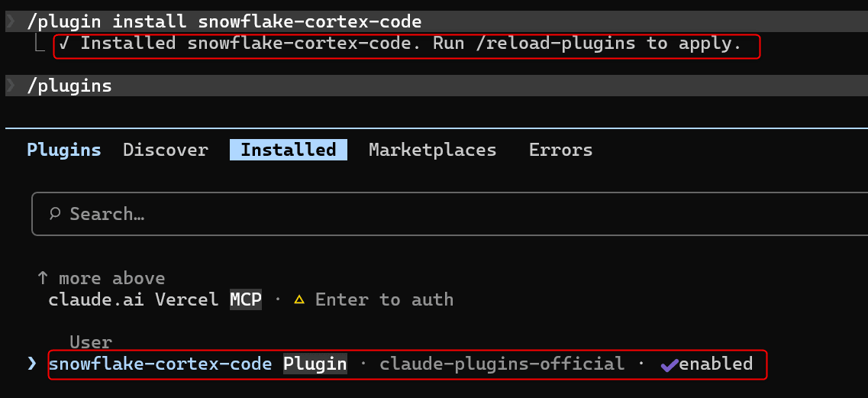Switch to the Discover tab
The height and width of the screenshot is (398, 868).
point(166,150)
